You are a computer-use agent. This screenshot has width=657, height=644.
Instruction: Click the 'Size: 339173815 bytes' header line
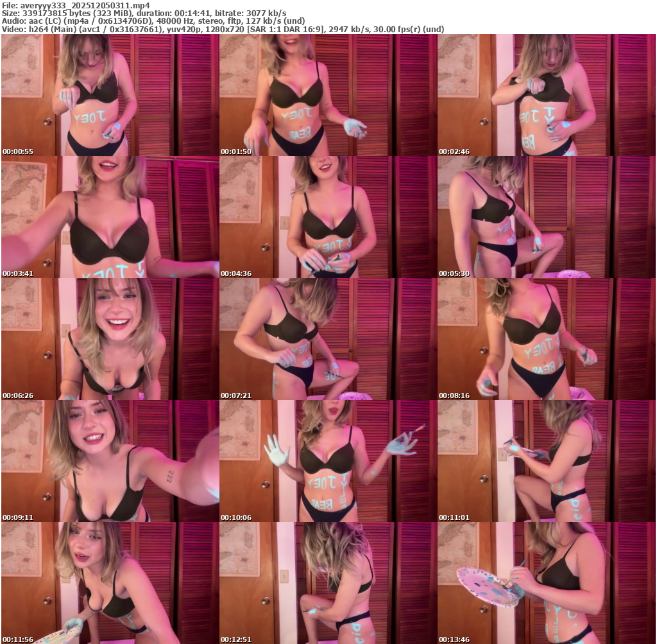click(x=144, y=13)
